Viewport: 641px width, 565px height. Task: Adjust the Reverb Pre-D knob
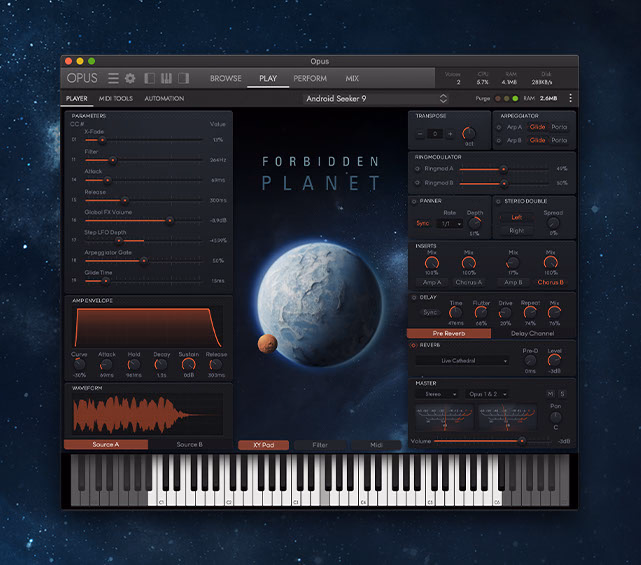click(530, 360)
